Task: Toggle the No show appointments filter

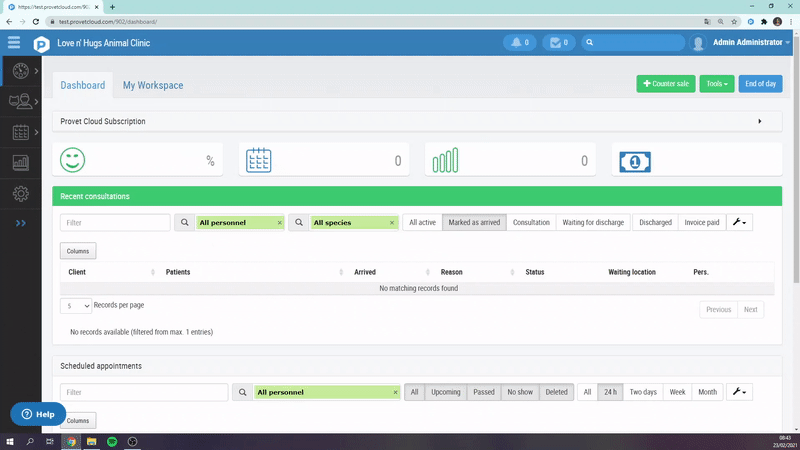Action: point(520,392)
